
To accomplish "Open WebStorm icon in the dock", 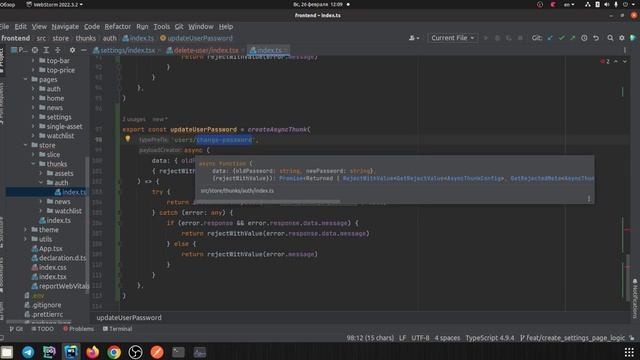I will [71, 352].
